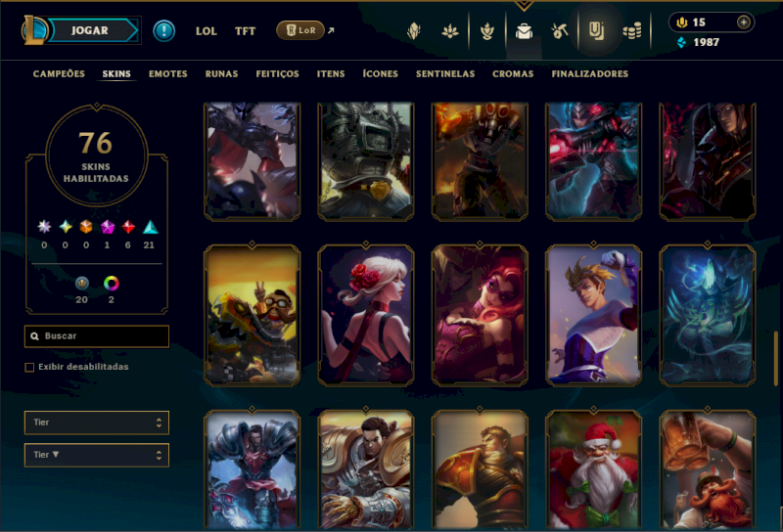This screenshot has width=783, height=532.
Task: Select the Santa Gragas skin thumbnail
Action: click(x=593, y=470)
